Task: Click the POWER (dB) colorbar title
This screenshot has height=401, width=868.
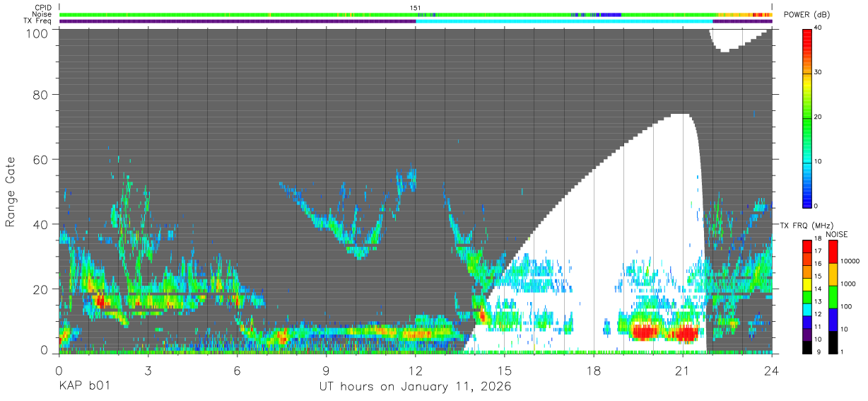Action: (x=807, y=15)
